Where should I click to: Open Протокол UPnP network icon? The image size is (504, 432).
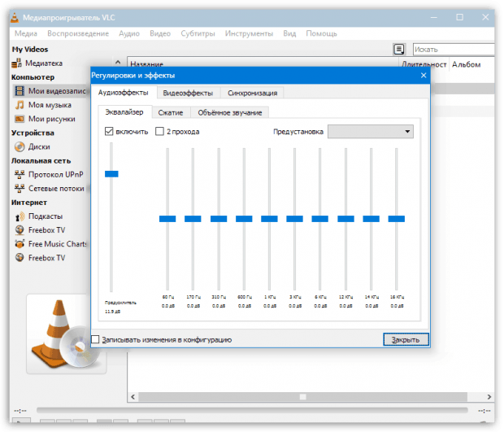20,174
